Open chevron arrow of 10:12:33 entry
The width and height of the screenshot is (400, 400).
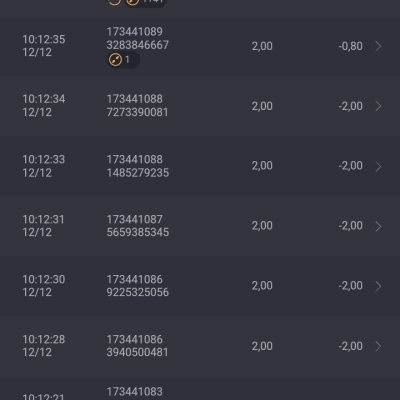[x=378, y=166]
